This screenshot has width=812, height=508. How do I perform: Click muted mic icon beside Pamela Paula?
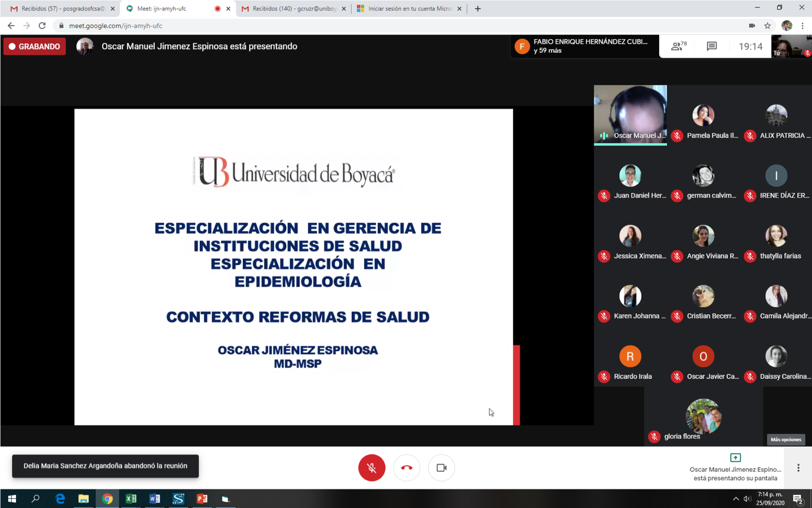[677, 136]
